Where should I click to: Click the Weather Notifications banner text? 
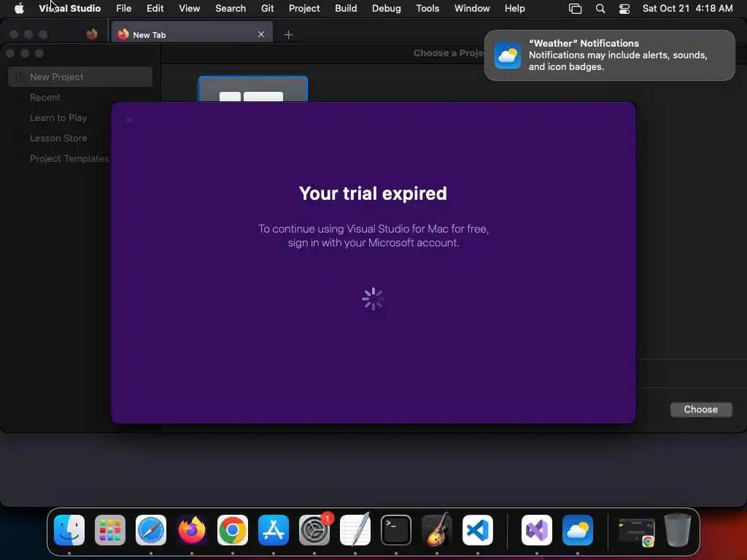pos(617,55)
